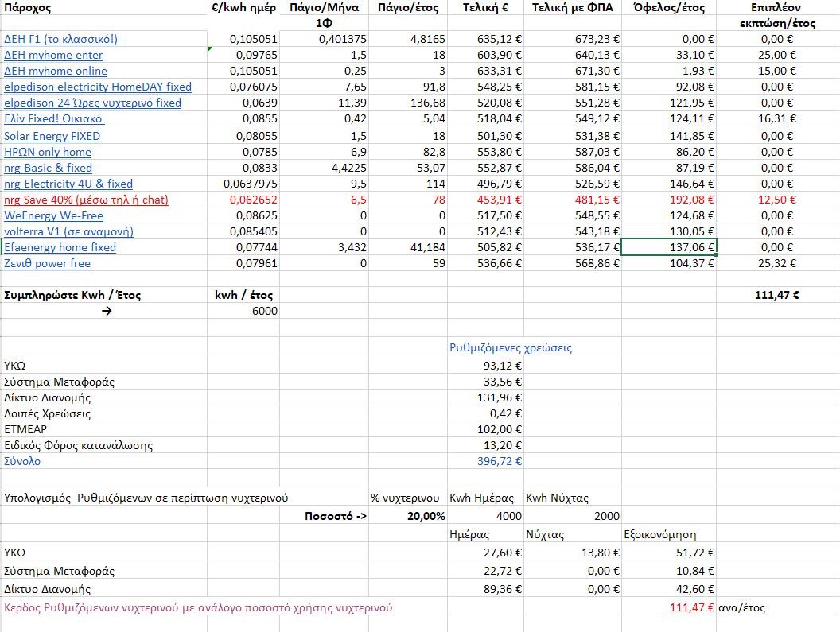Select the red value 192,08 €
840x632 pixels.
coord(668,200)
